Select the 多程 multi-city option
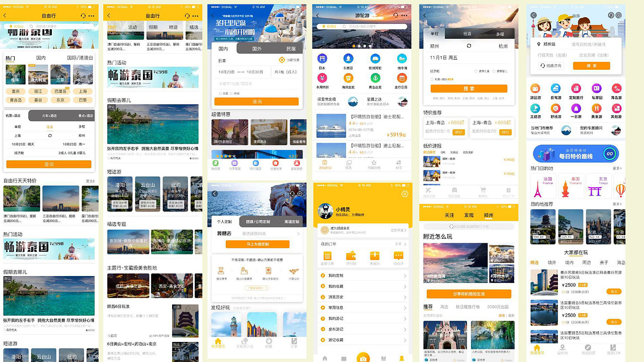Viewport: 644px width, 362px height. pos(500,34)
